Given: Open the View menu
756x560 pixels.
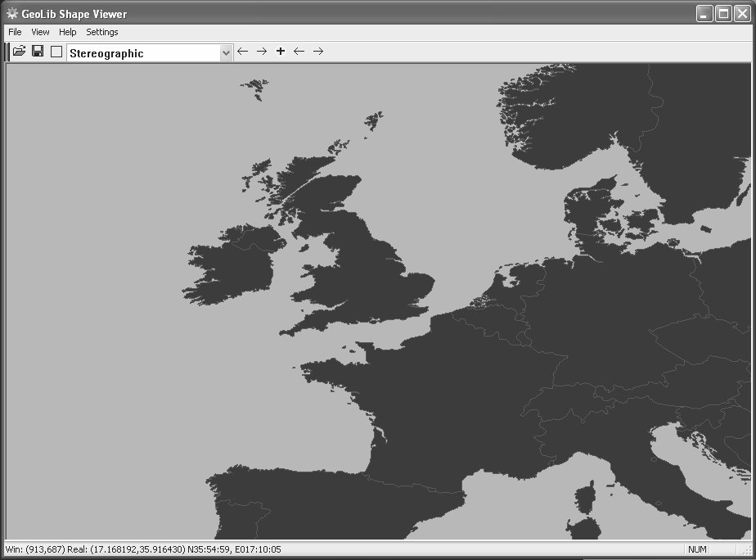Looking at the screenshot, I should tap(41, 32).
